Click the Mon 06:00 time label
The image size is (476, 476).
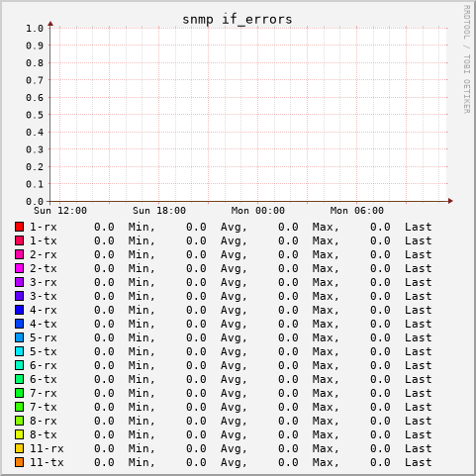(x=357, y=211)
